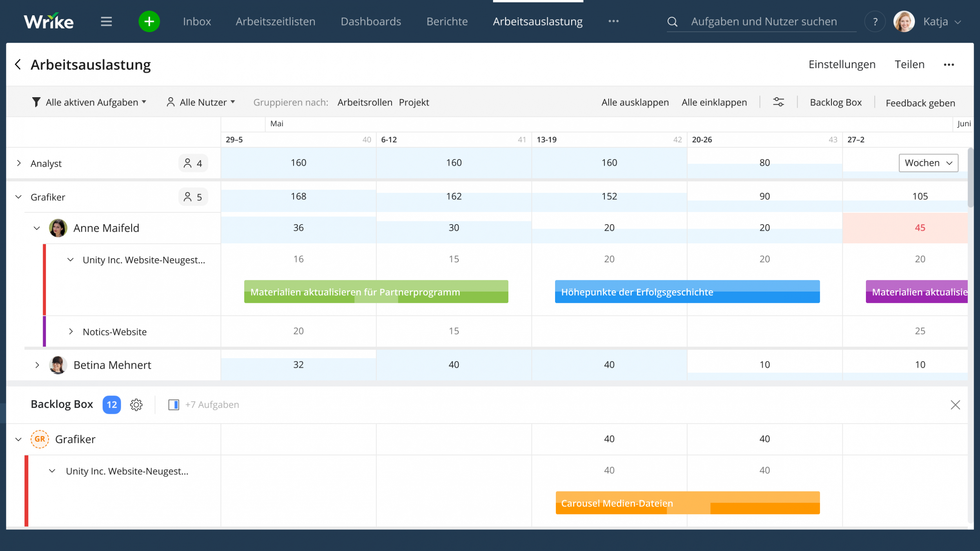Click the GR role badge icon
The width and height of the screenshot is (980, 551).
(40, 439)
